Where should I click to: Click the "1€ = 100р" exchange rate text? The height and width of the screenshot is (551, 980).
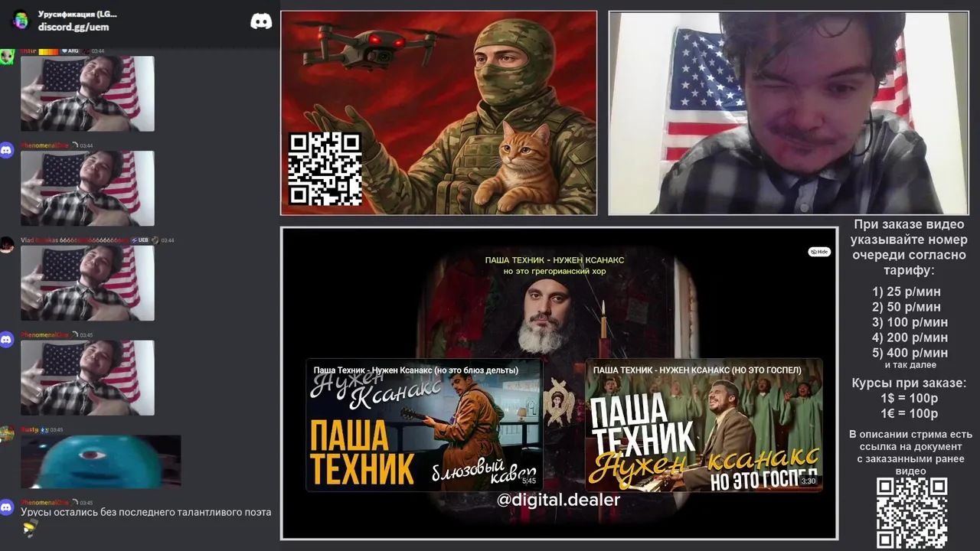909,414
